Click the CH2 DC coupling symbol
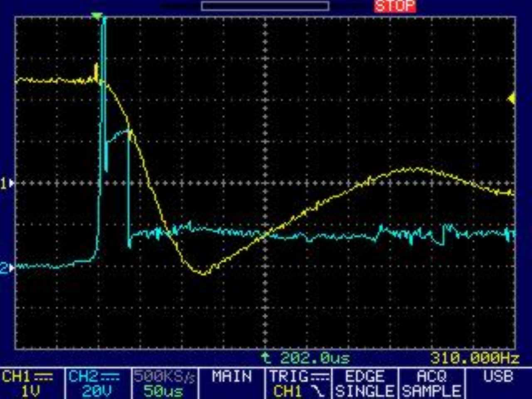The image size is (532, 399). click(x=110, y=377)
